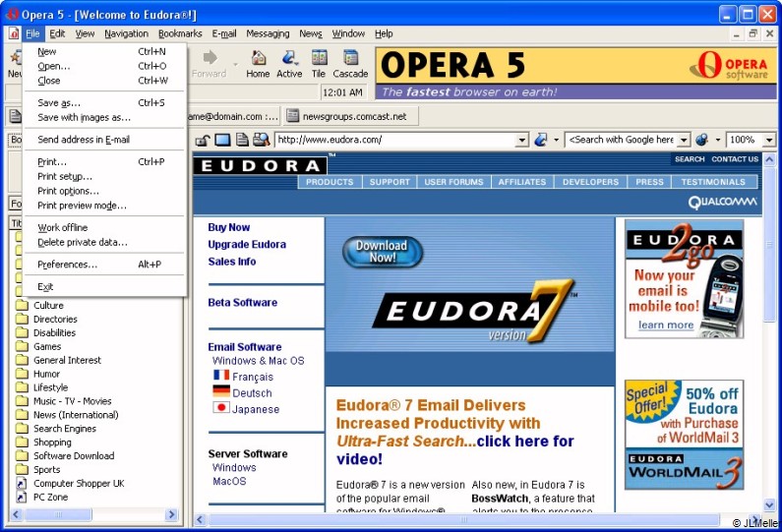Click the Opera document icon left of File
Screen dimensions: 782x532
(14, 33)
